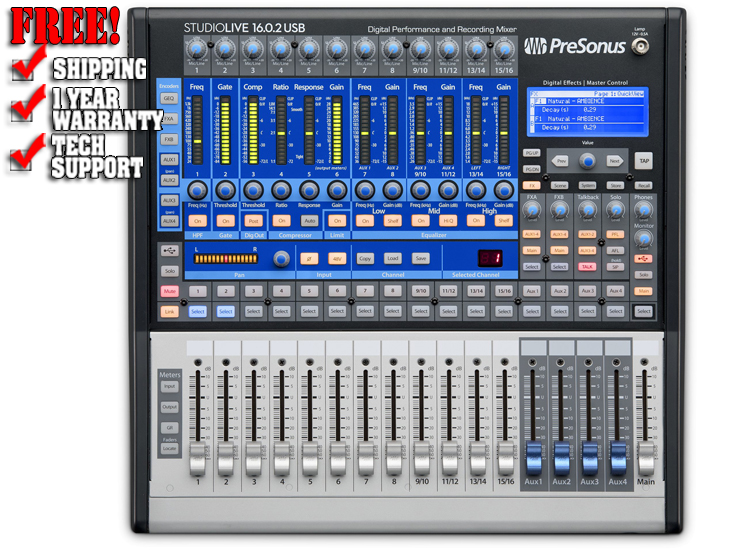
Task: Toggle the orange Link button
Action: [169, 311]
